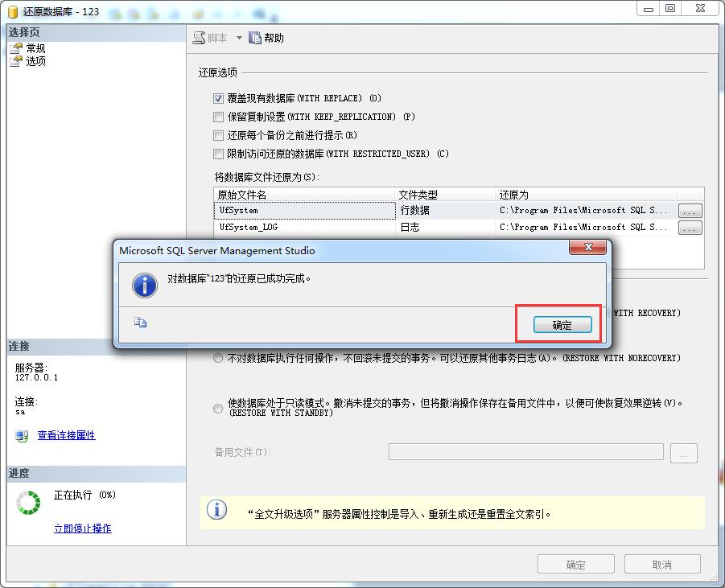Click the 确定 button in message dialog
The image size is (725, 588).
pos(562,325)
